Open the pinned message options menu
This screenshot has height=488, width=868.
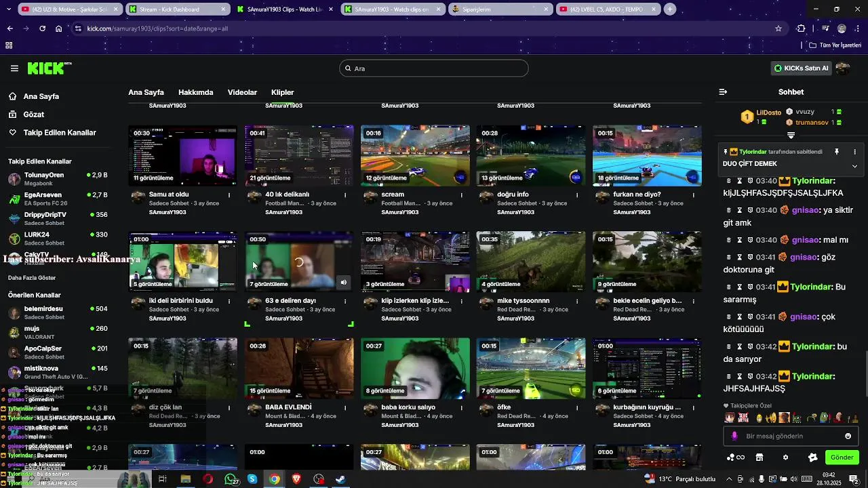tap(854, 152)
